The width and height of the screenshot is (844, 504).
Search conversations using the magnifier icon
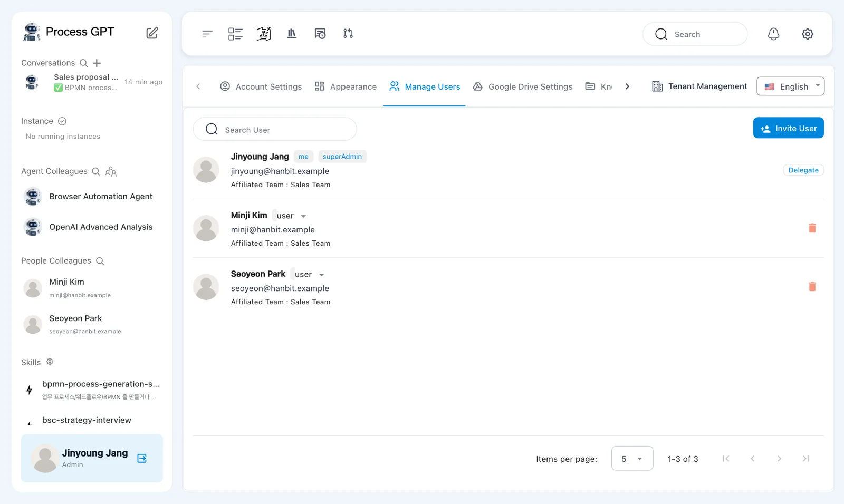pos(83,63)
